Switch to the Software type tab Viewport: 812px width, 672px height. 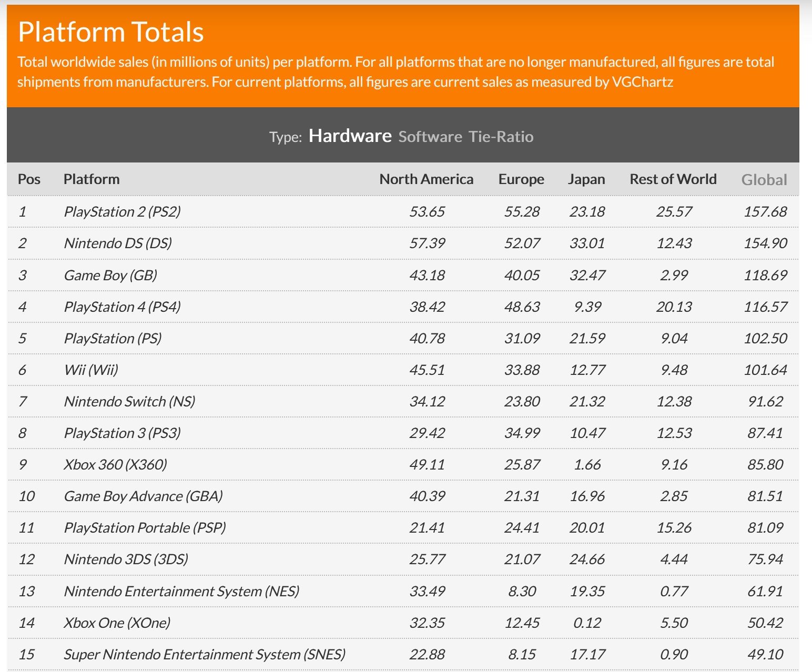[430, 137]
